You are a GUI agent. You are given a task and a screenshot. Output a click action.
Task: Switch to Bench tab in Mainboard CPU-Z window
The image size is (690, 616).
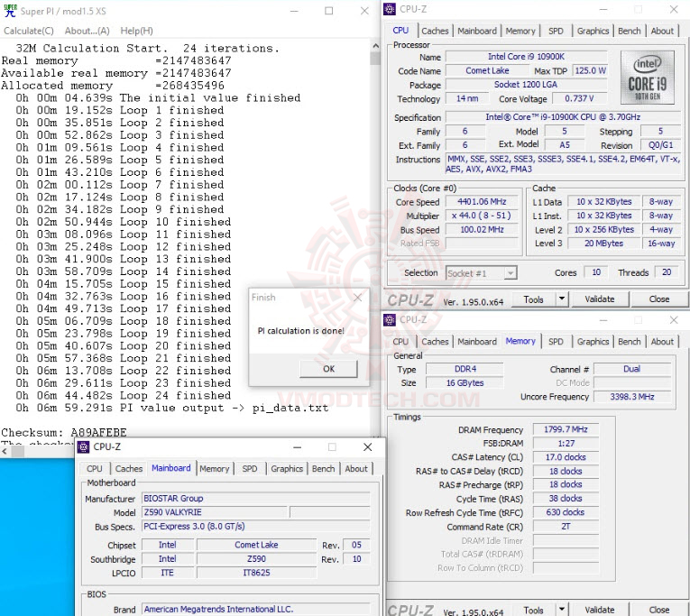[324, 469]
